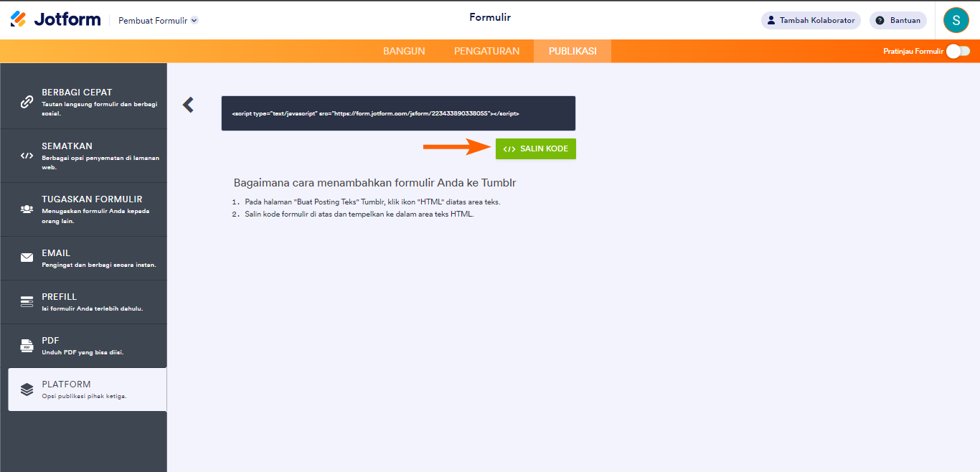
Task: Open the Pembuat Formulir dropdown
Action: (158, 21)
